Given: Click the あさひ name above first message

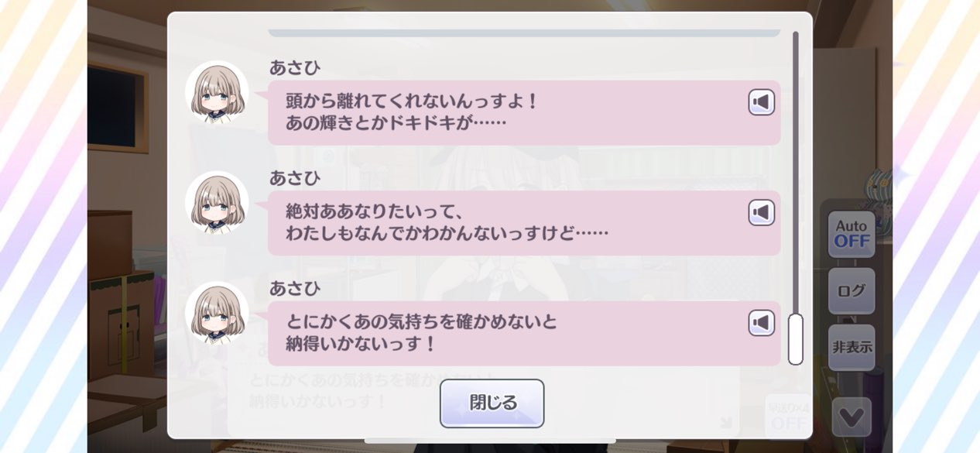Looking at the screenshot, I should point(295,67).
